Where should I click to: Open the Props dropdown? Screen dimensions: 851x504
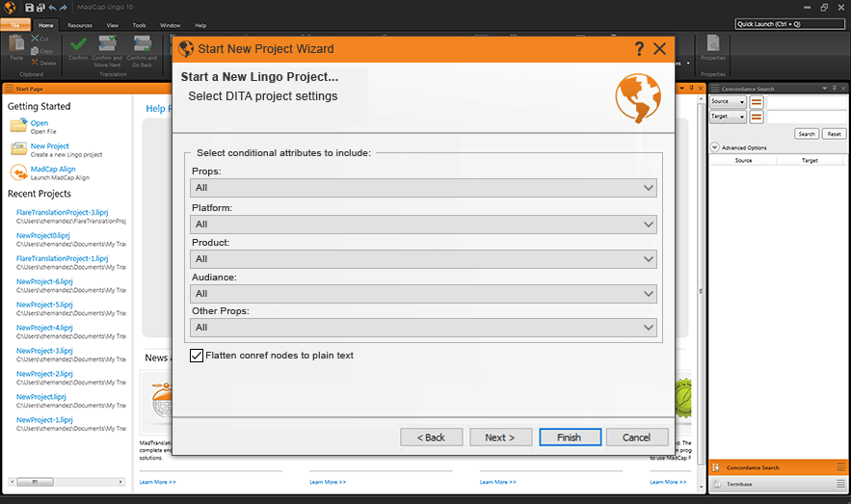pos(423,188)
